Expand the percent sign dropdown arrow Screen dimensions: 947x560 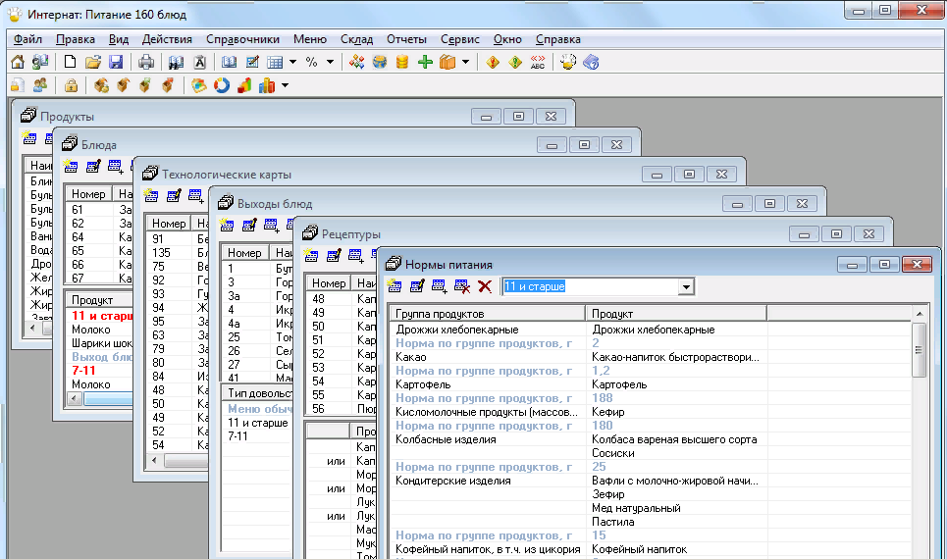(x=330, y=62)
